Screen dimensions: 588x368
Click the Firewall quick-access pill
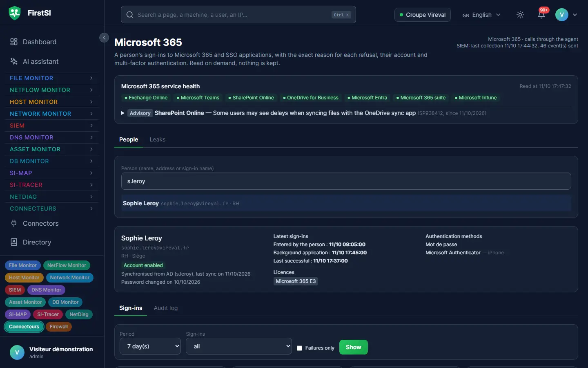(x=59, y=327)
